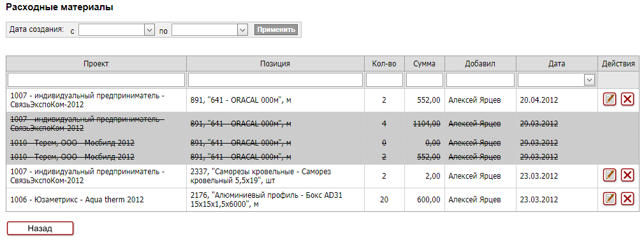Select the 'Бокс AD31' position cell
The image size is (644, 240).
coord(275,200)
